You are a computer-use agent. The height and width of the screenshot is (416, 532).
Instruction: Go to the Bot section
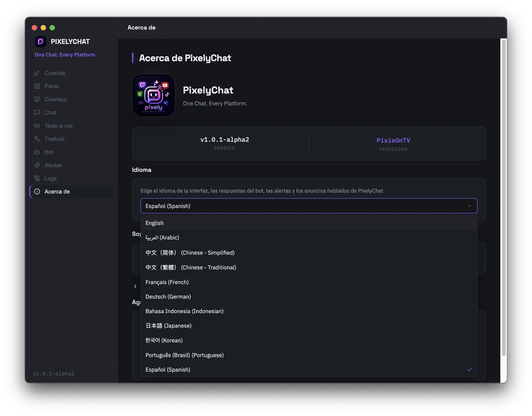point(71,152)
